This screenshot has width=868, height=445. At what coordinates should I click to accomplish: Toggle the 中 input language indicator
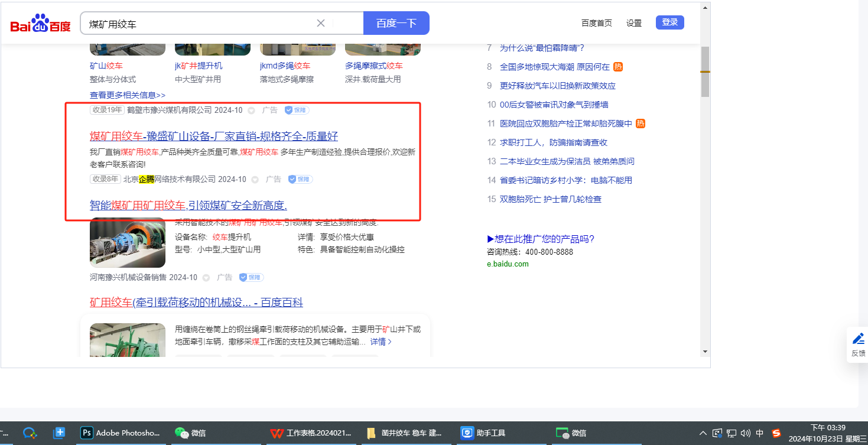tap(760, 433)
